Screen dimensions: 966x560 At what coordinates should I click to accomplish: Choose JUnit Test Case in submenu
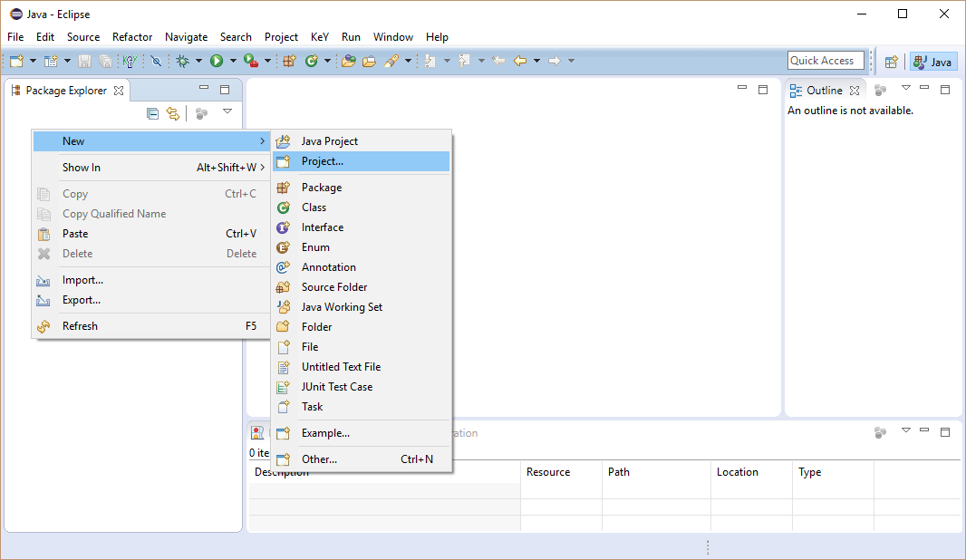click(361, 387)
